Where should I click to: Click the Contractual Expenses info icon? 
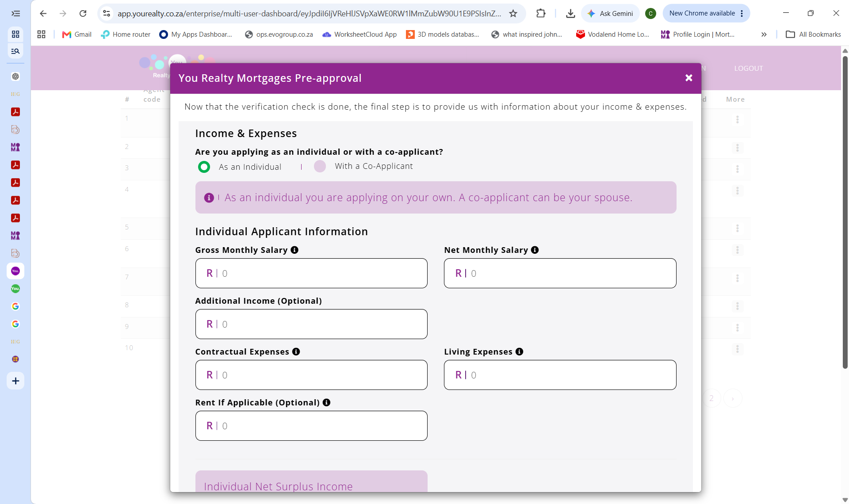(x=296, y=351)
